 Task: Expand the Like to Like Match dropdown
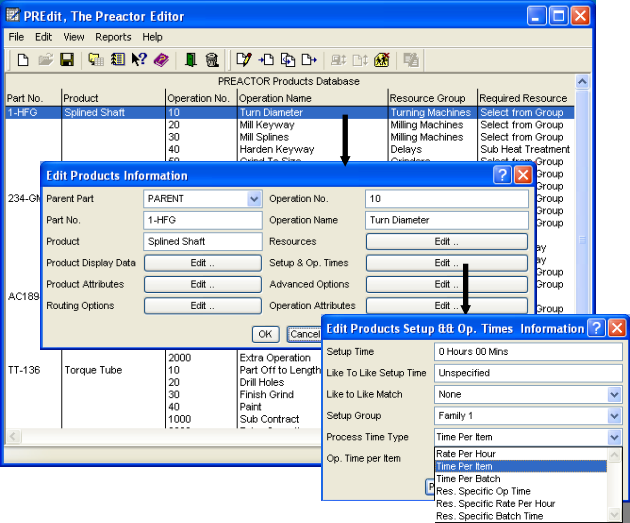pyautogui.click(x=614, y=394)
